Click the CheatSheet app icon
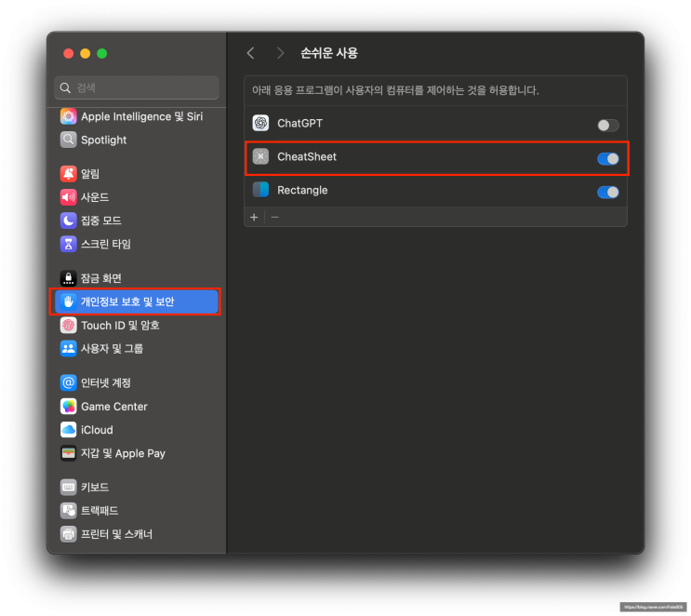Image resolution: width=691 pixels, height=616 pixels. [260, 156]
